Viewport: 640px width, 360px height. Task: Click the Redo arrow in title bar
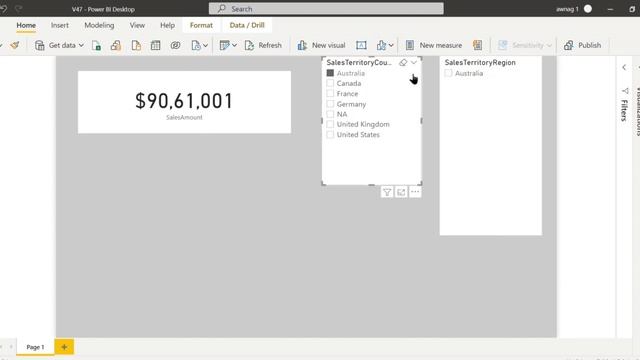[x=18, y=9]
